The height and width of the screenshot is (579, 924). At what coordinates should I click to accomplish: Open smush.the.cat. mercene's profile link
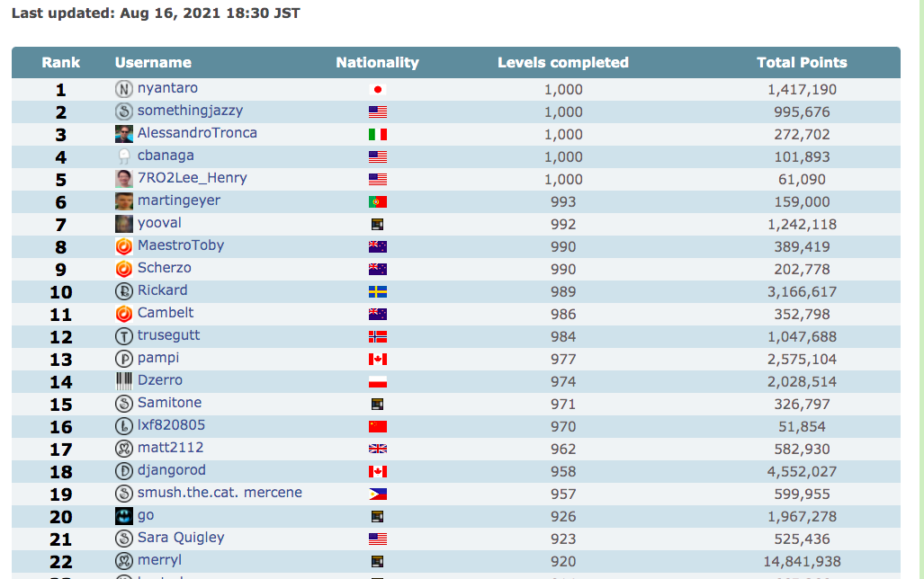point(220,493)
